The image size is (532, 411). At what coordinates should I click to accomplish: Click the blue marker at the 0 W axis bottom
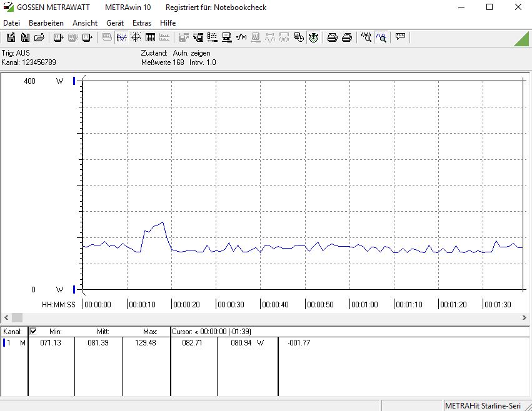point(74,290)
